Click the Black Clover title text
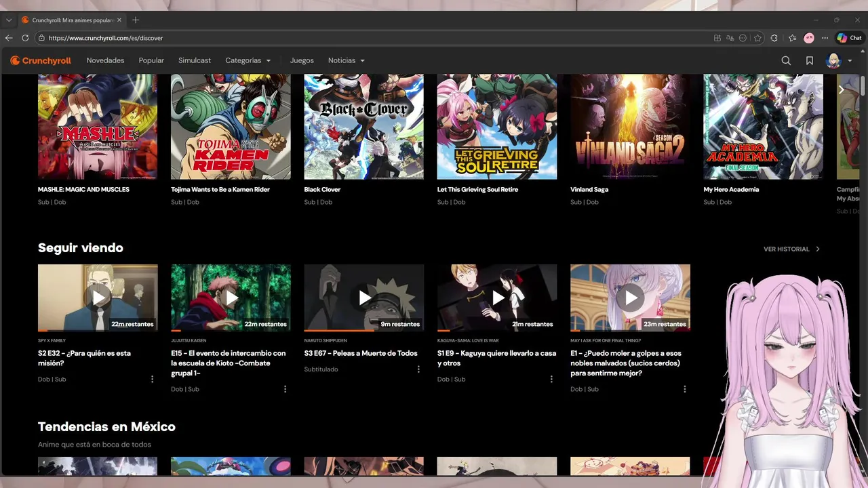The height and width of the screenshot is (488, 868). [322, 189]
